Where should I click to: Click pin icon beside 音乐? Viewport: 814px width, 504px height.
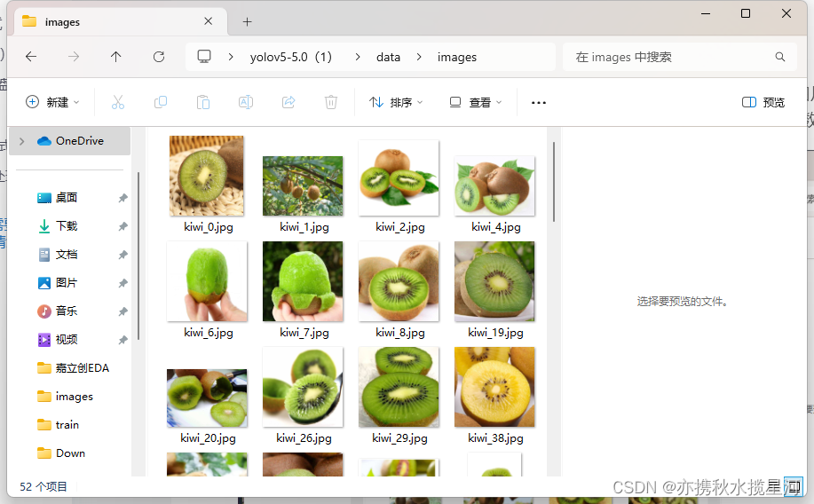point(122,311)
